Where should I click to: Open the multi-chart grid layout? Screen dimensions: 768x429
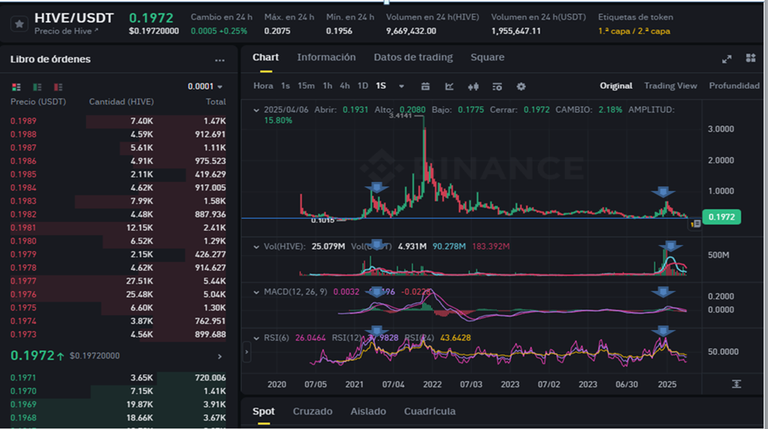tap(750, 58)
